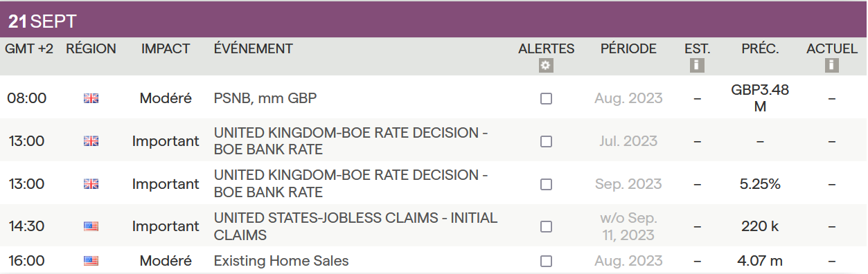Viewport: 868px width, 274px height.
Task: Click UK flag on PSNB row
Action: click(91, 98)
